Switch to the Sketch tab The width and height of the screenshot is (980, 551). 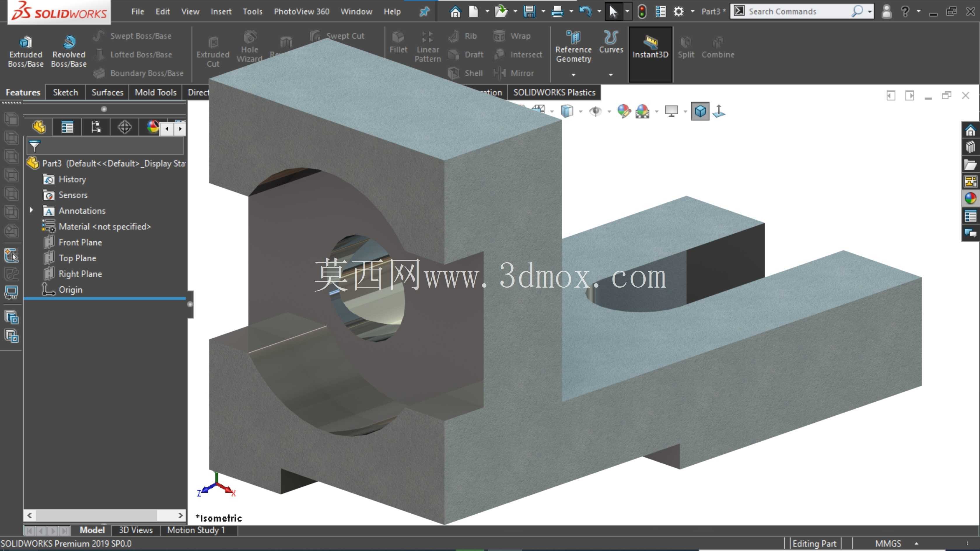(65, 92)
